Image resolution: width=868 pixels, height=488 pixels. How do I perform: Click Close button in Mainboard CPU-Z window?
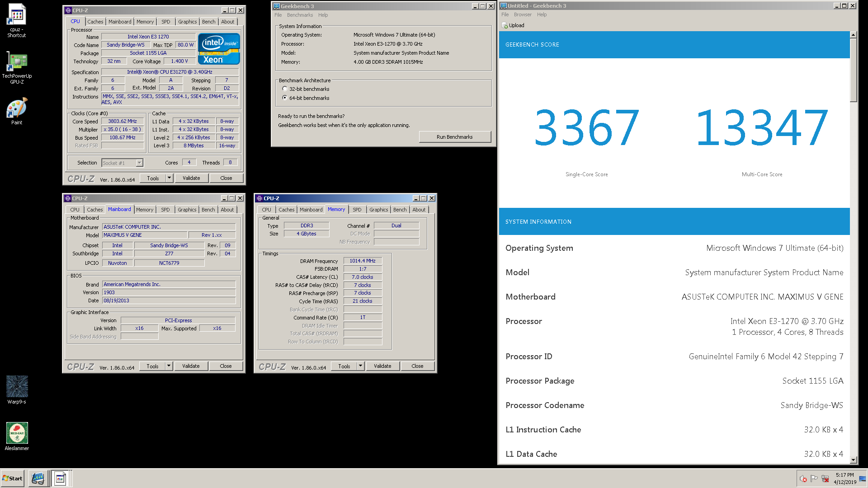(x=226, y=366)
